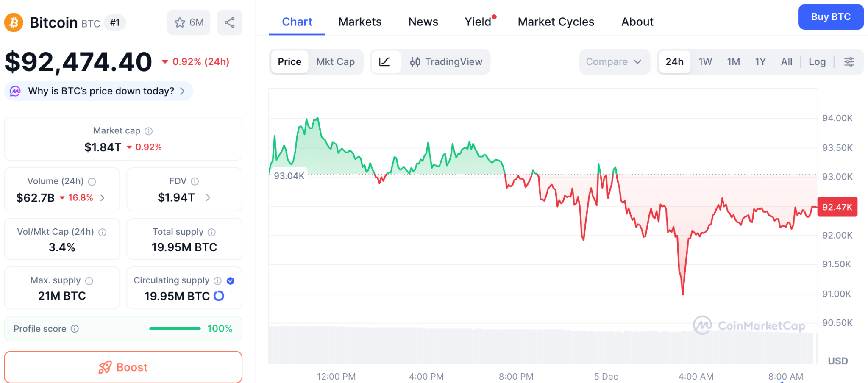
Task: Click the circulating supply verified badge
Action: 231,280
